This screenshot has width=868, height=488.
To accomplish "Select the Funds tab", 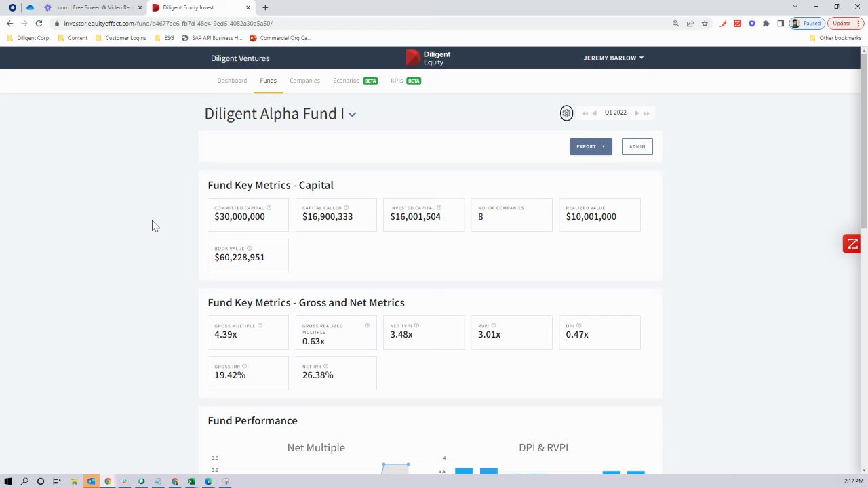I will (268, 81).
